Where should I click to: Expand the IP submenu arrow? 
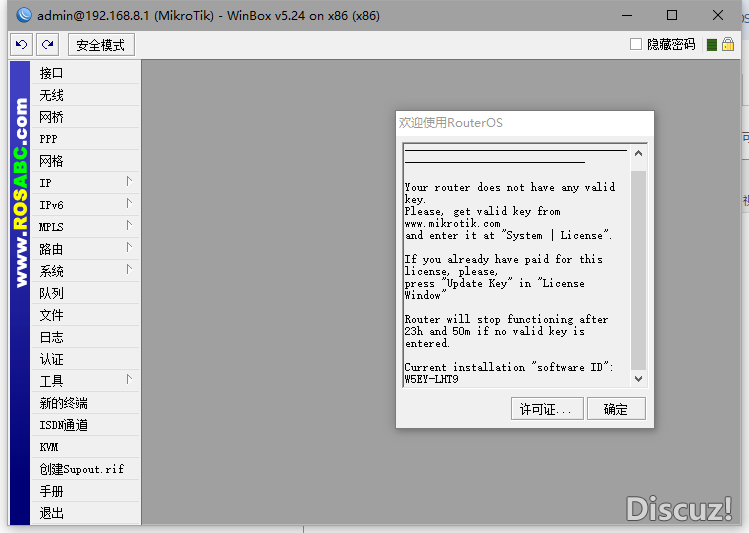point(129,181)
